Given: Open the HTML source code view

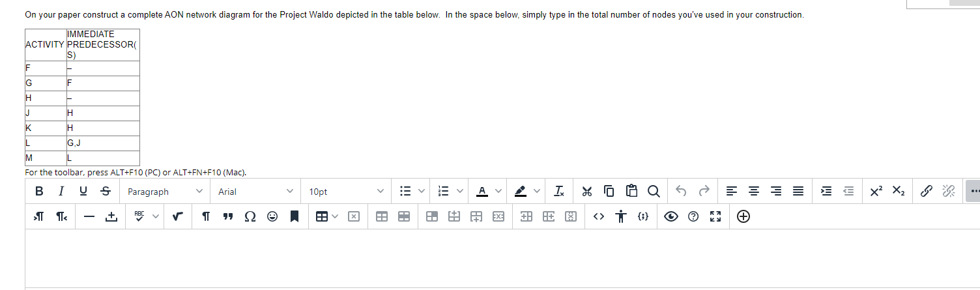Looking at the screenshot, I should (x=598, y=218).
